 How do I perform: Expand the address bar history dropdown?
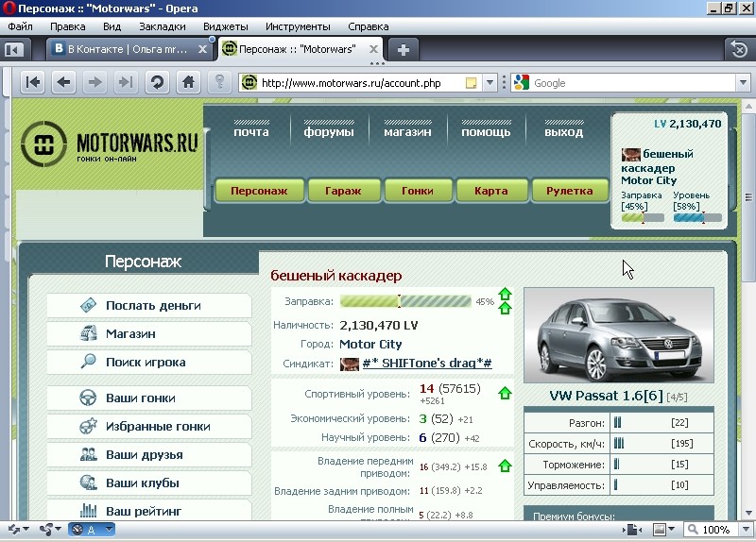pos(490,83)
